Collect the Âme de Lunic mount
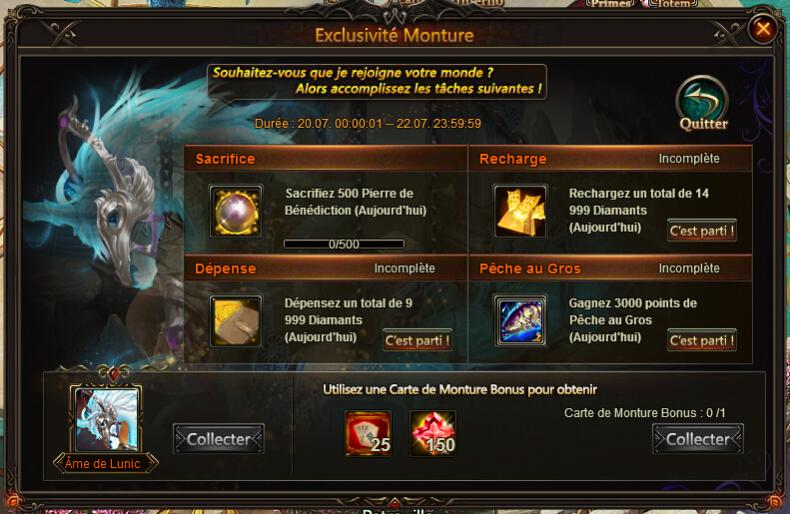Viewport: 790px width, 514px height. pyautogui.click(x=219, y=439)
